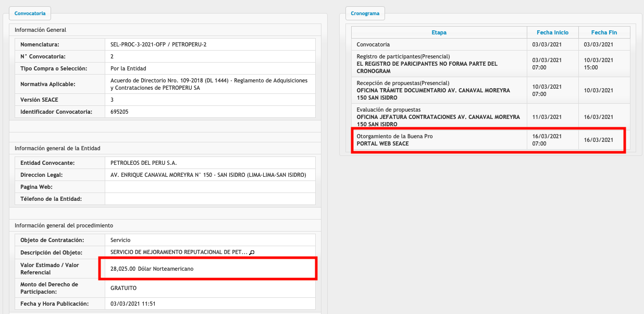Click the Registro de participantes(Presencial) stage
The width and height of the screenshot is (644, 314).
click(403, 56)
